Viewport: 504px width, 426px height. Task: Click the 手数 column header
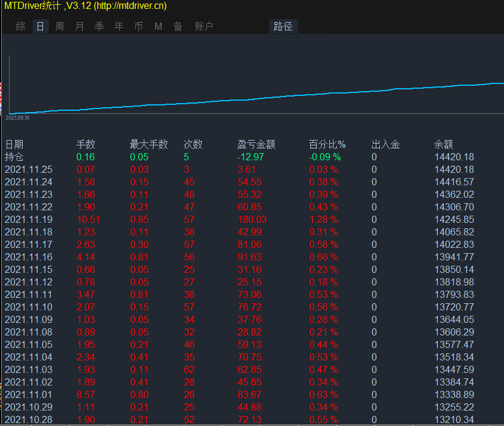pyautogui.click(x=86, y=144)
